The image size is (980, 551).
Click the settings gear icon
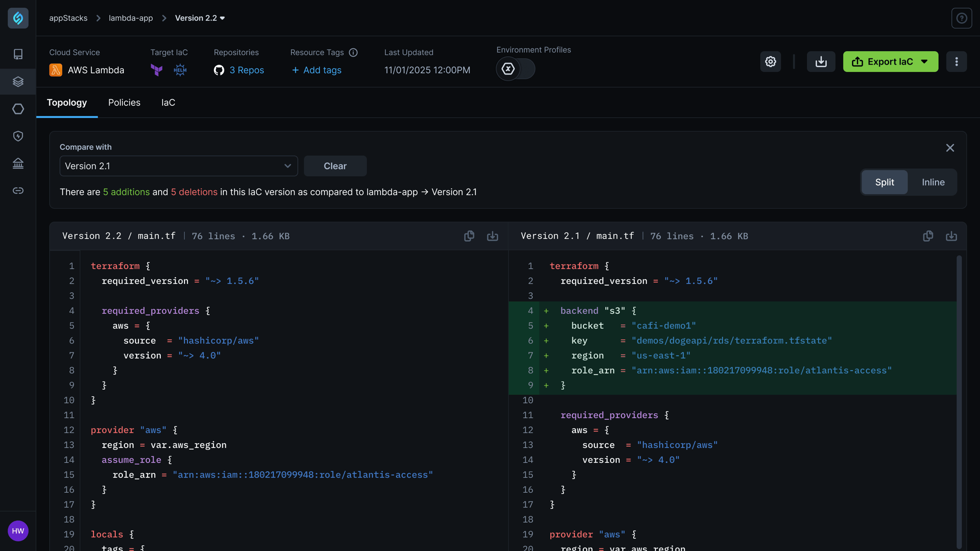click(x=771, y=61)
